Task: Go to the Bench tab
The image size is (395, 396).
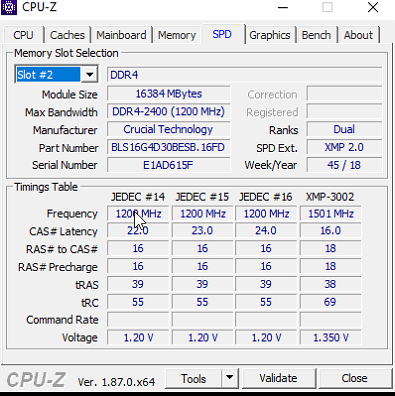Action: point(316,35)
